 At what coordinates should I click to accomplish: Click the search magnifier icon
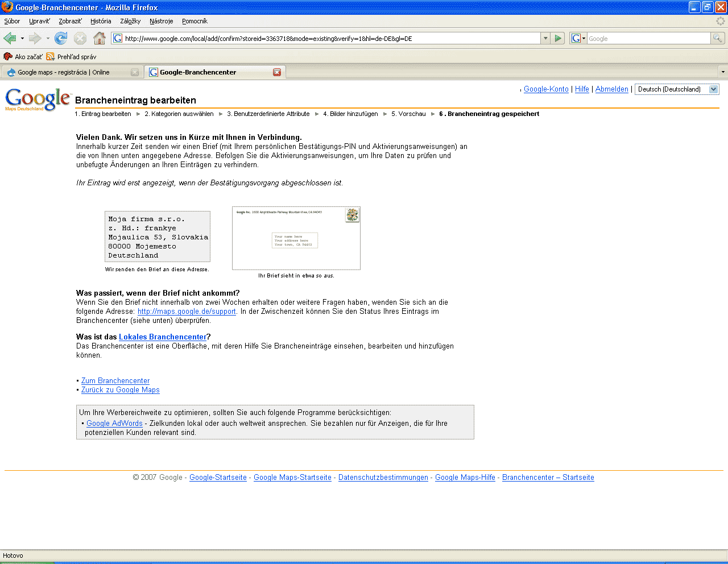pos(718,38)
